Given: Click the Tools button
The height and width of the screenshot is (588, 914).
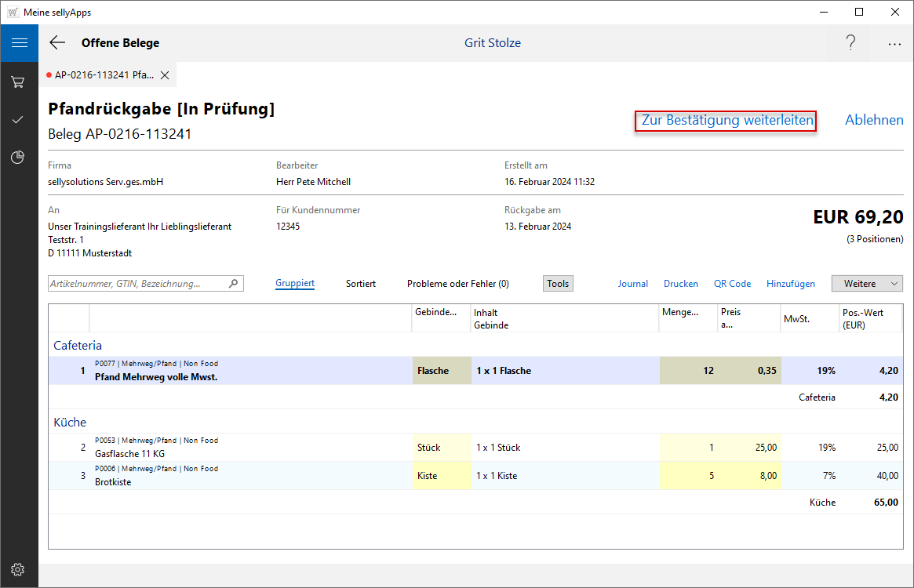Looking at the screenshot, I should (x=558, y=284).
